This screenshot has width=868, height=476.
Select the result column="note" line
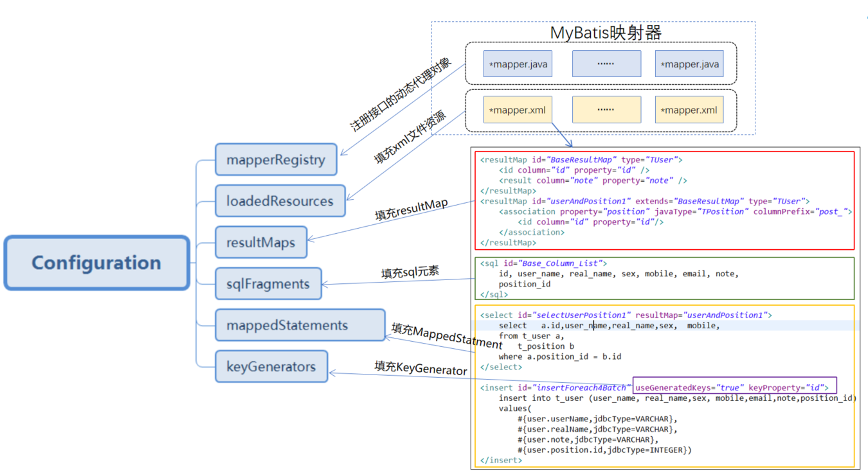tap(593, 180)
